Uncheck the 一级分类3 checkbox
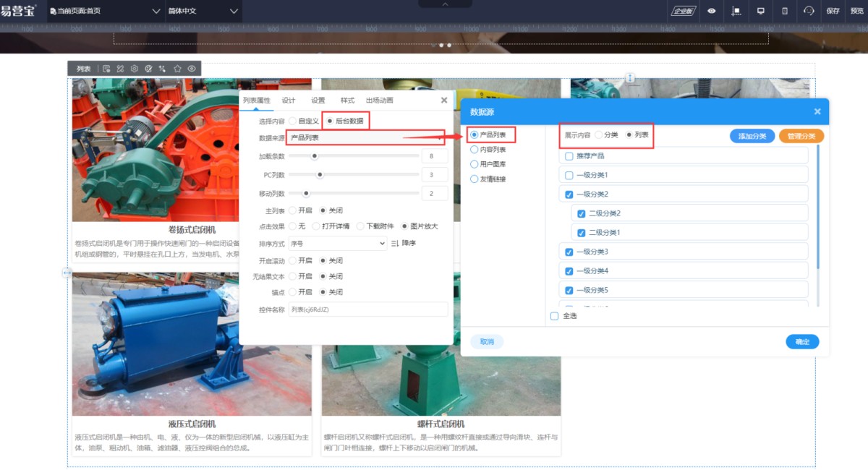 569,252
